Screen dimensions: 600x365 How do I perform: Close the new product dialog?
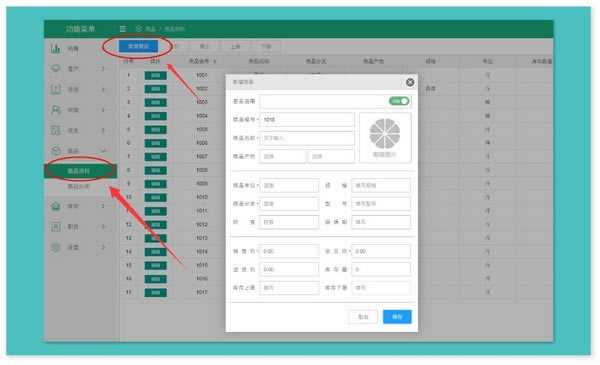coord(410,82)
